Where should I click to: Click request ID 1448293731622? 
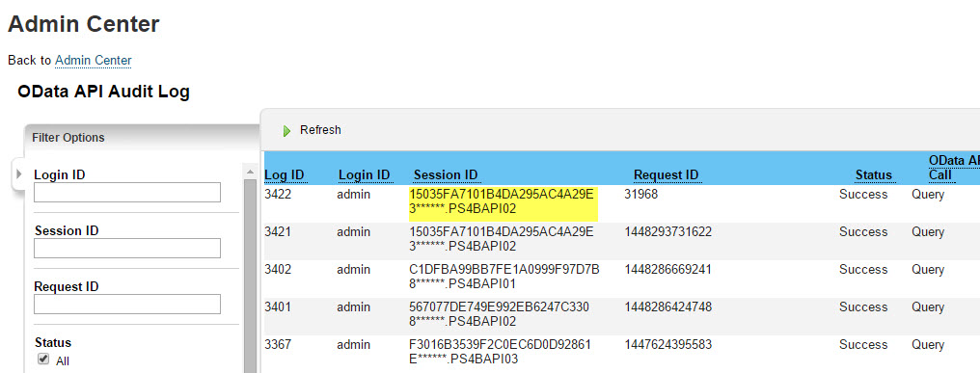point(667,231)
